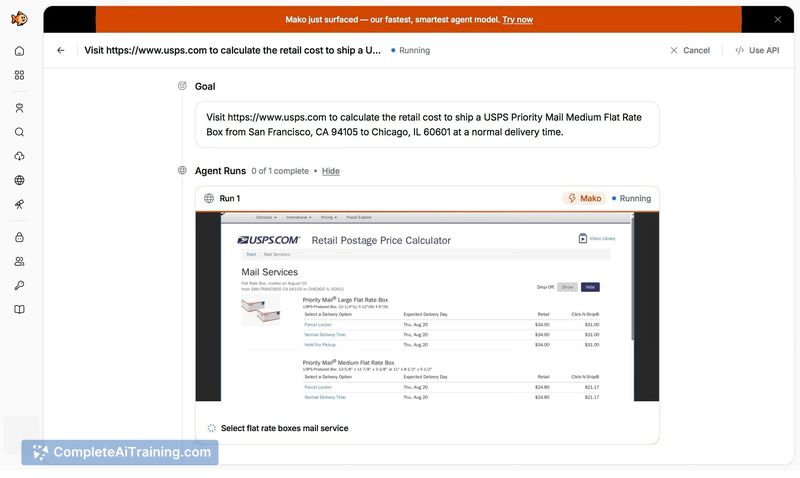Hide the Agent Runs section

331,171
